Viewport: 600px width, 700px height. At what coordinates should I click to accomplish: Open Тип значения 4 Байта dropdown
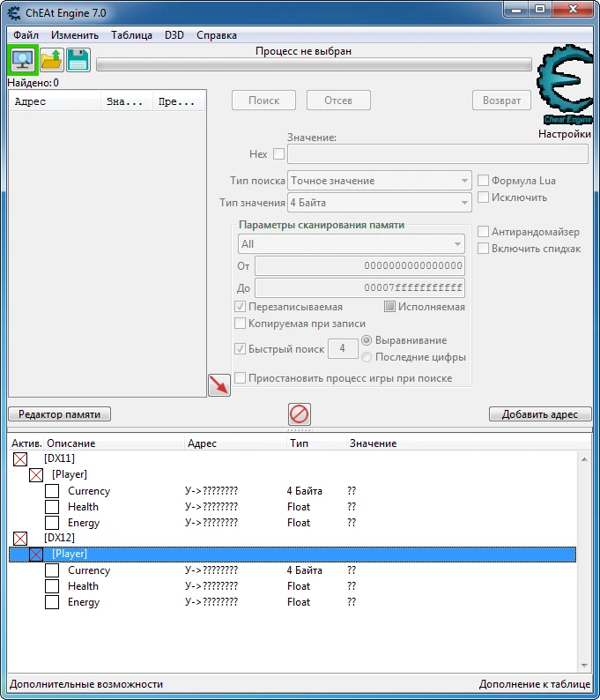[380, 203]
